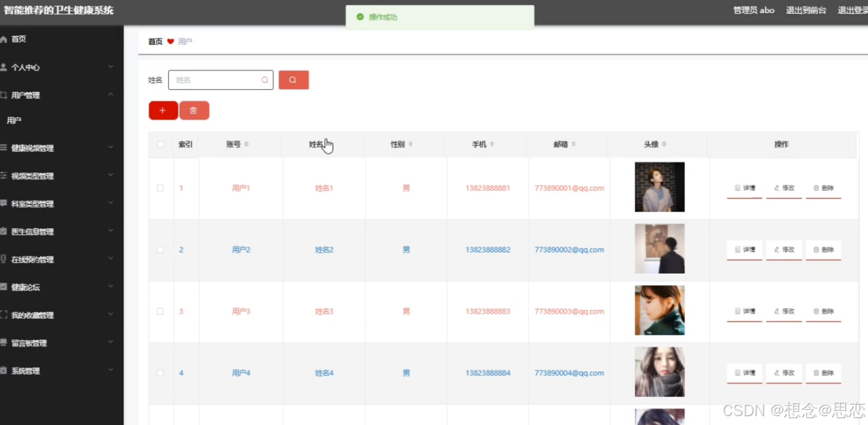Viewport: 868px width, 425px height.
Task: Click the icon beside 健康视频管理
Action: click(3, 148)
